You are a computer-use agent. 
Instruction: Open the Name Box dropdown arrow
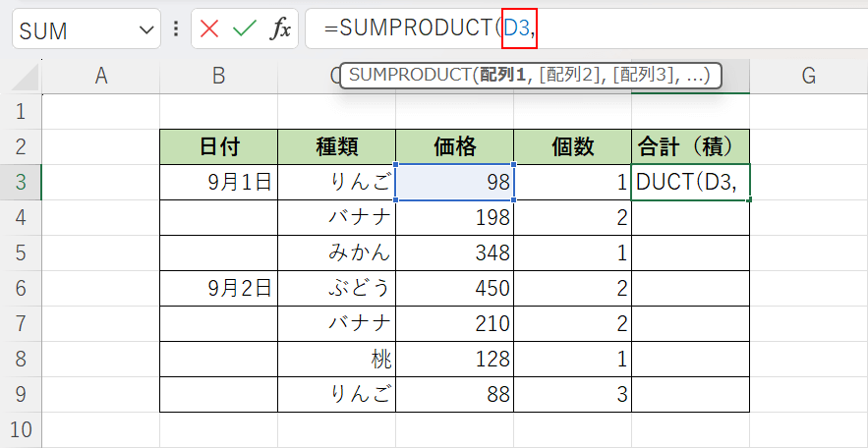[x=147, y=30]
